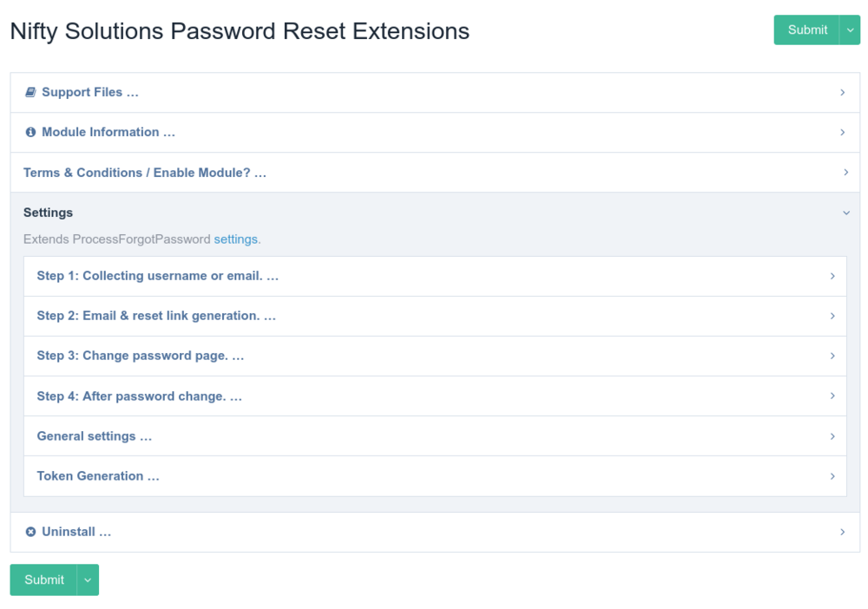Open top Submit button dropdown arrow
868x609 pixels.
849,29
